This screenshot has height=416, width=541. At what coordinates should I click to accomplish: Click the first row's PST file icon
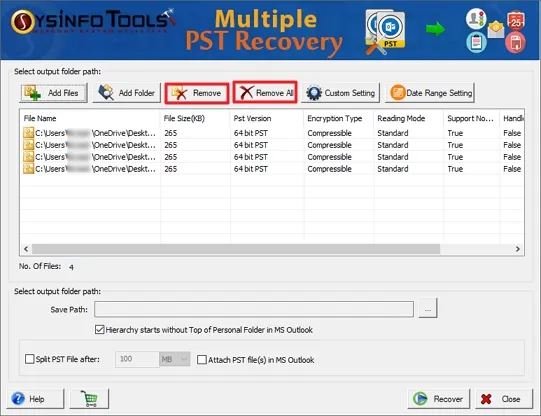[28, 133]
